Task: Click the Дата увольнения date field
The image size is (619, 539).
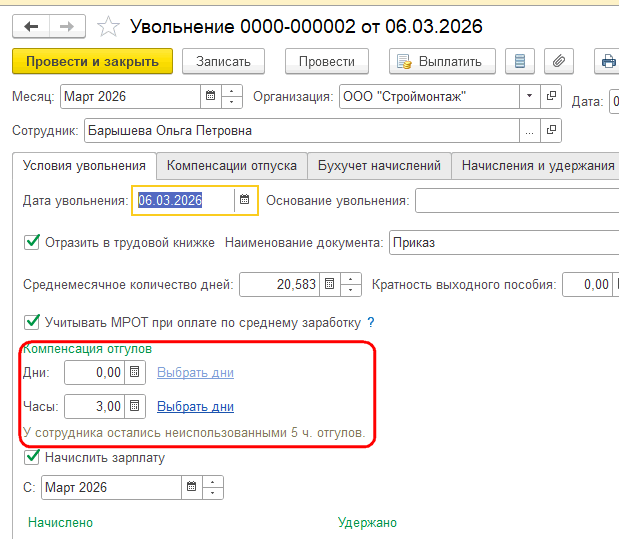Action: [183, 201]
